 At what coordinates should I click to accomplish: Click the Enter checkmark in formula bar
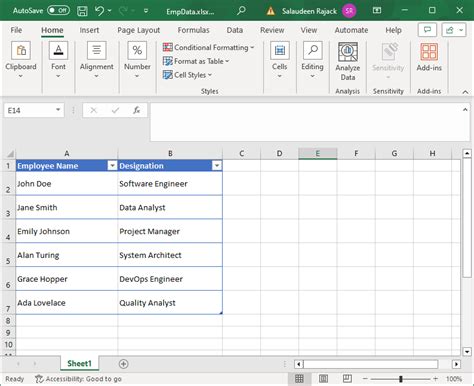115,110
